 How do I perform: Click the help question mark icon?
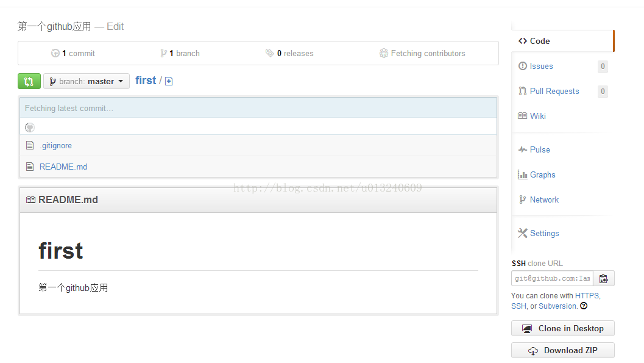pos(584,306)
